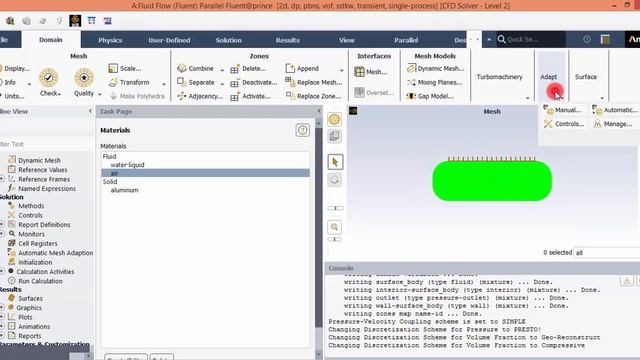Open Mesh Interfaces dialog
The width and height of the screenshot is (640, 360).
pos(371,72)
